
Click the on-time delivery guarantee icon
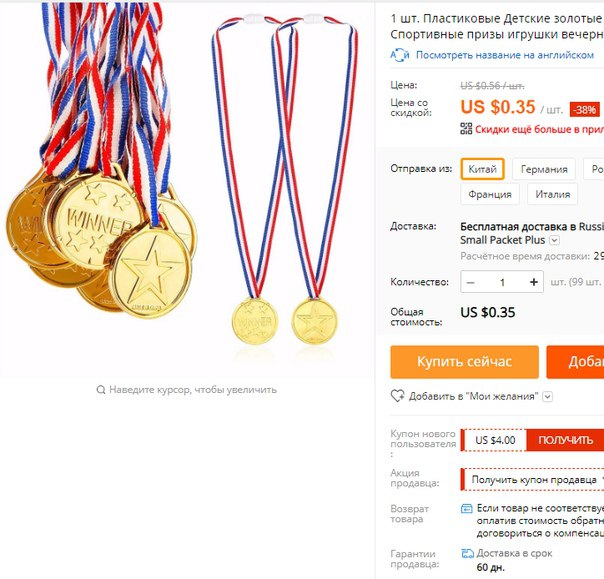pos(467,554)
